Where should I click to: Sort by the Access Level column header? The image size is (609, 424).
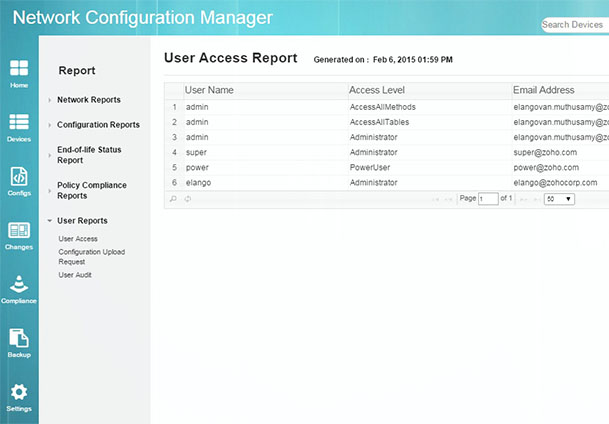(377, 90)
